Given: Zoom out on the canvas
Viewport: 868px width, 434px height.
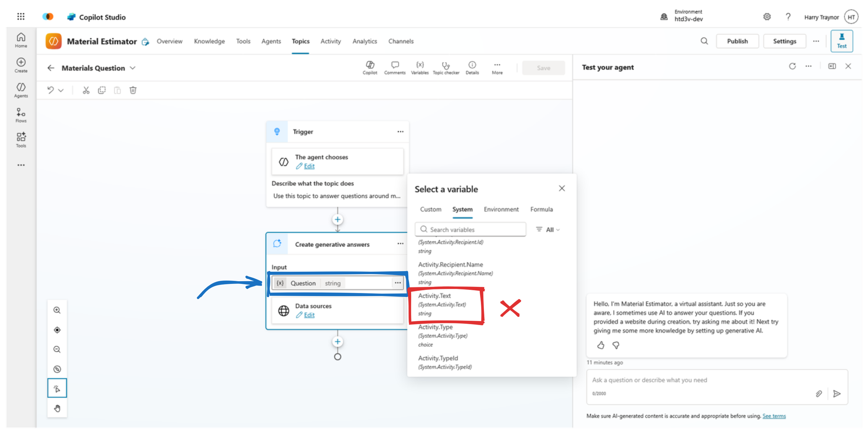Looking at the screenshot, I should click(57, 350).
